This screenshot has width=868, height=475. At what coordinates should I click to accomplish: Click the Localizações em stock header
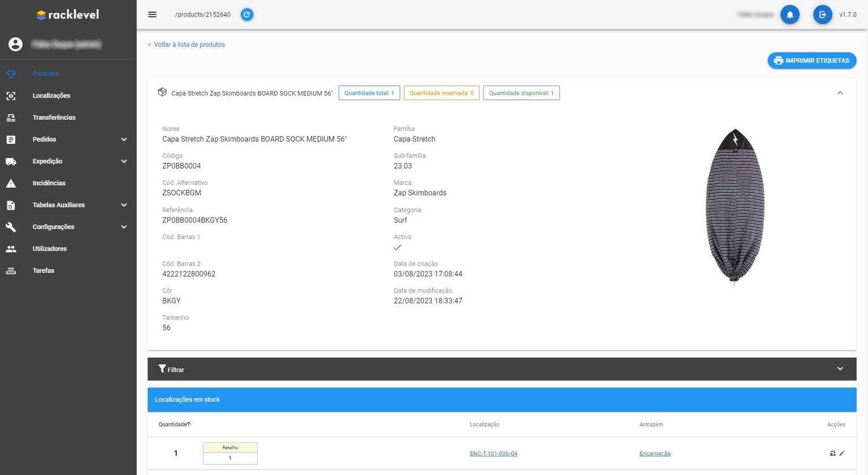pos(502,399)
